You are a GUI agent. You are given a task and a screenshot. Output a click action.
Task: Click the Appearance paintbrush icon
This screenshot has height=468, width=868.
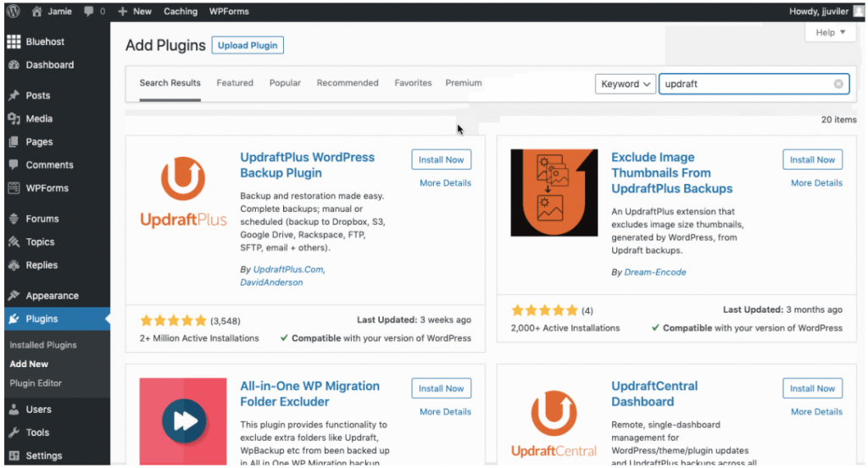pyautogui.click(x=14, y=296)
